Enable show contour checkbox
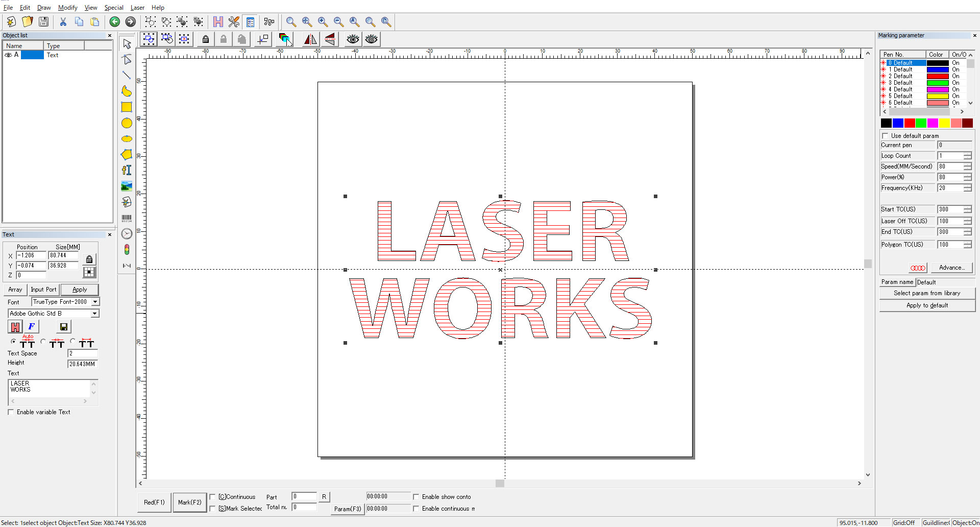The width and height of the screenshot is (980, 527). click(x=416, y=497)
